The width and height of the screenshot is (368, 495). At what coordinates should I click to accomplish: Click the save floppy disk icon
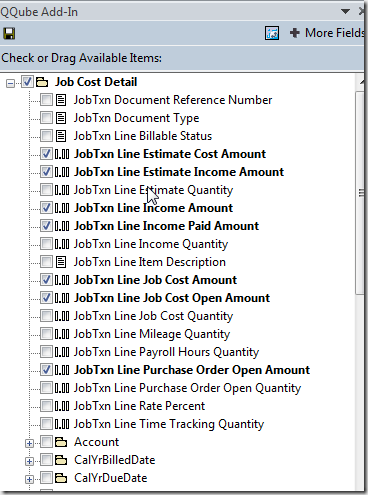[9, 33]
